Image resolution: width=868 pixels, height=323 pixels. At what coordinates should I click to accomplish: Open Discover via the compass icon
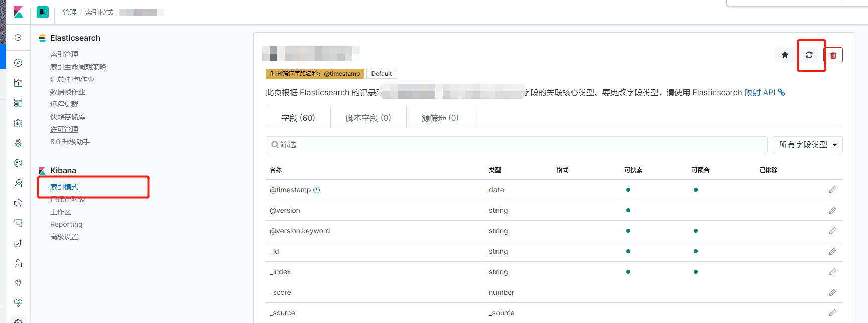(x=18, y=63)
